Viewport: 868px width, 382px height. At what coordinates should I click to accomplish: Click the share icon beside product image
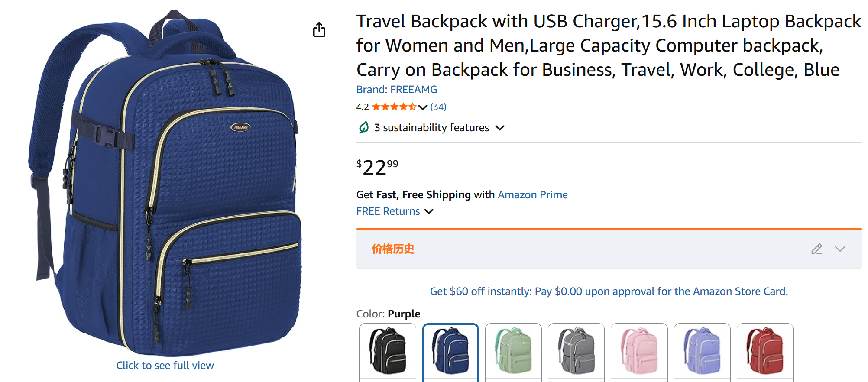(x=319, y=29)
